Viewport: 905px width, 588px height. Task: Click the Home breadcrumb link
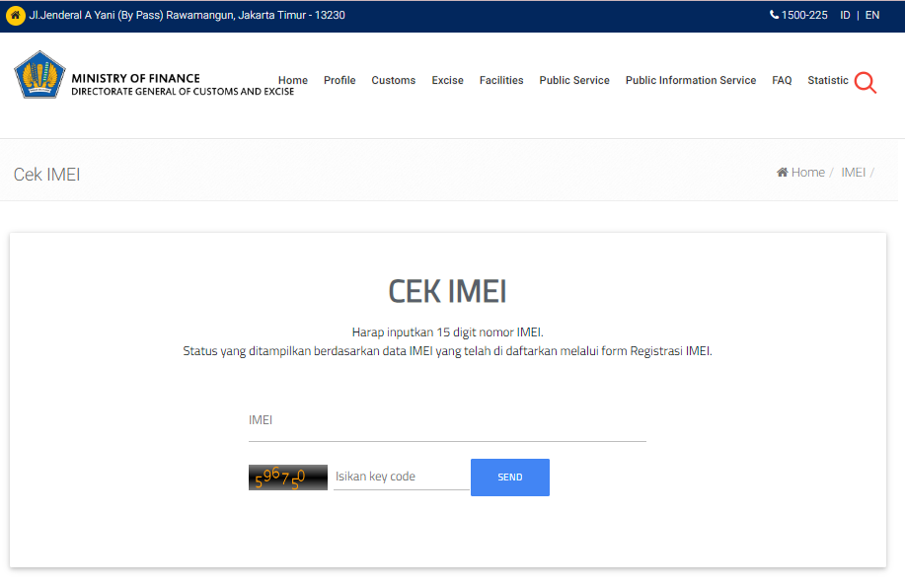tap(807, 172)
